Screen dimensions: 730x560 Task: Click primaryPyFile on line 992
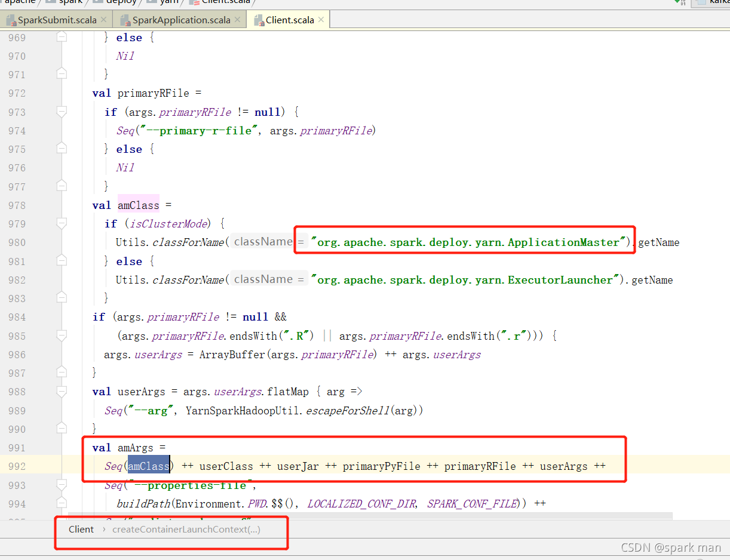[382, 466]
